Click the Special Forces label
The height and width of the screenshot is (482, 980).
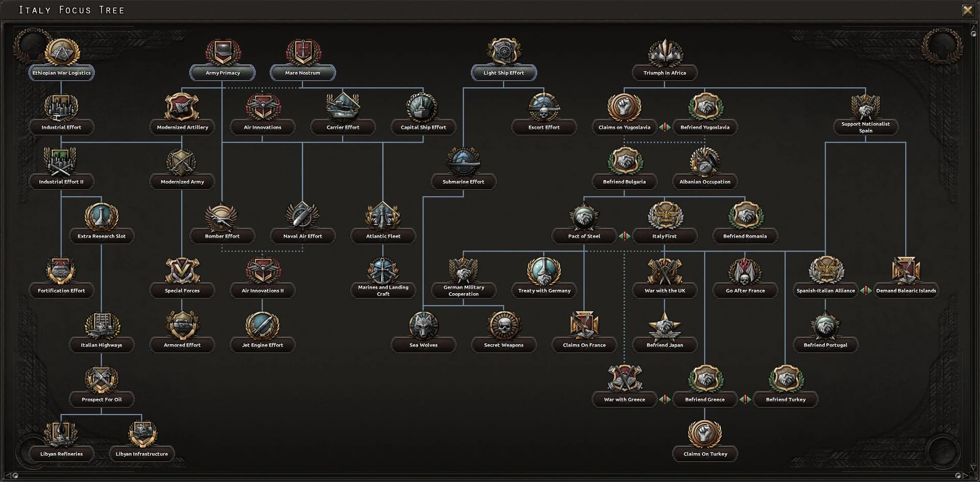(x=182, y=291)
